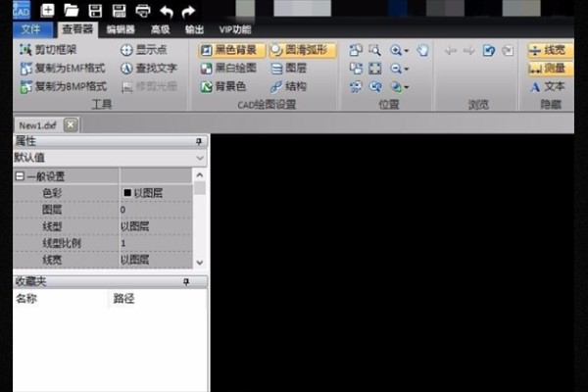The width and height of the screenshot is (588, 392).
Task: Click the next arrow in 浏览 group
Action: click(x=469, y=50)
